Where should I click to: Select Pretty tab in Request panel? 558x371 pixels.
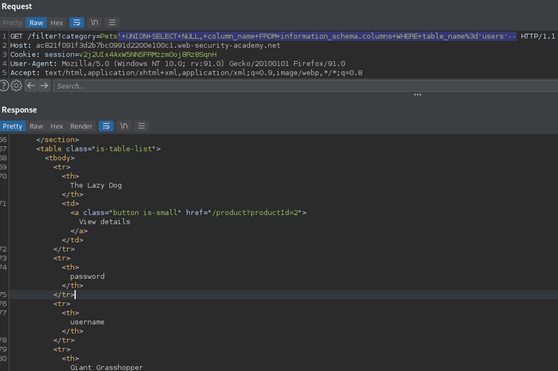12,23
